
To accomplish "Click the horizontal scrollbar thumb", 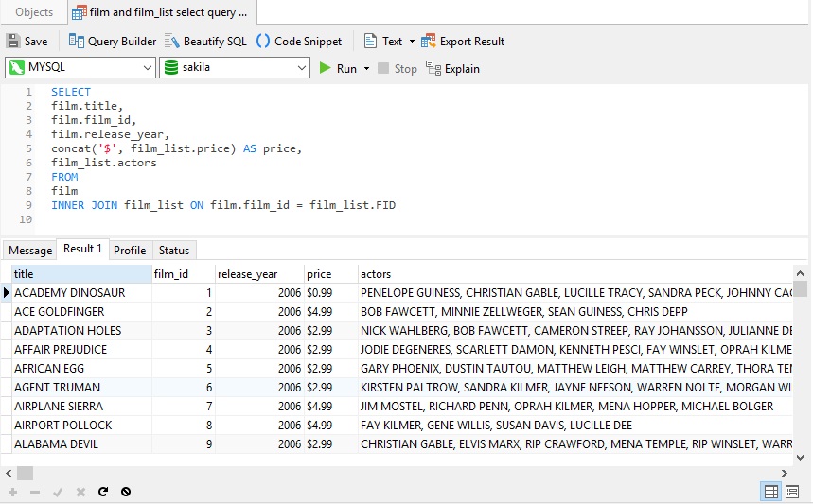I will pyautogui.click(x=25, y=474).
